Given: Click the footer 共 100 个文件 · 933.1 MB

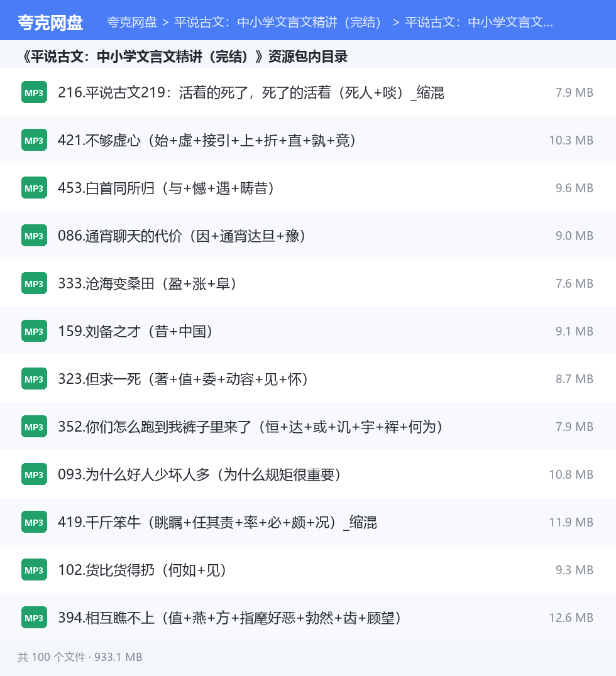Looking at the screenshot, I should [80, 657].
